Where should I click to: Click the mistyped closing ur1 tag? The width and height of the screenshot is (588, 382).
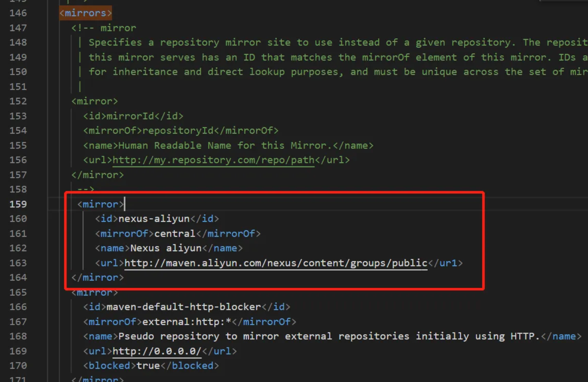447,263
